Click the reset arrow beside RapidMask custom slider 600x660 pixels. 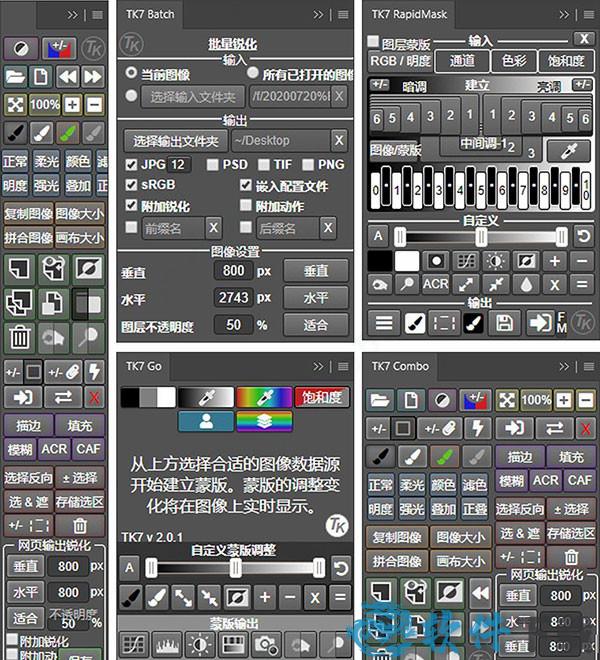point(584,237)
